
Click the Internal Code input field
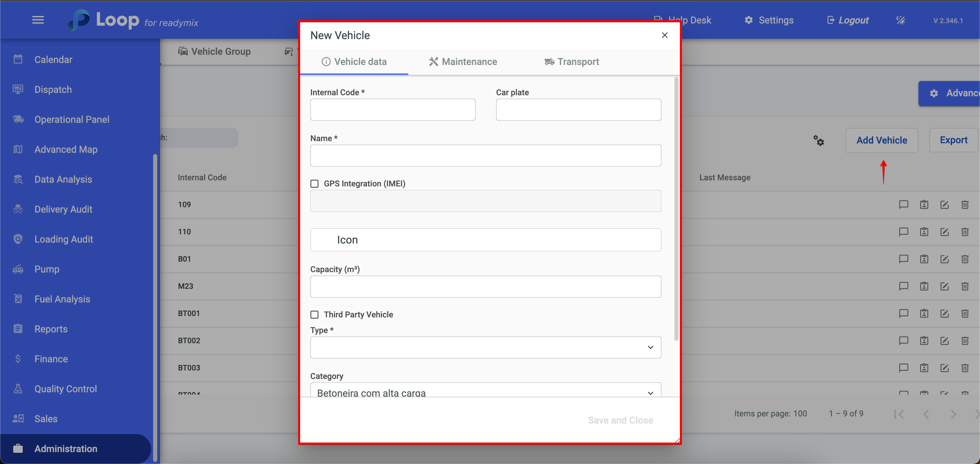pyautogui.click(x=393, y=110)
